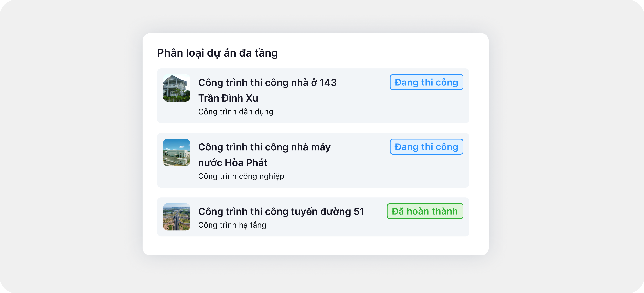
Task: Click the "Đang thi công" badge on Trần Đình Xu project
Action: click(426, 82)
